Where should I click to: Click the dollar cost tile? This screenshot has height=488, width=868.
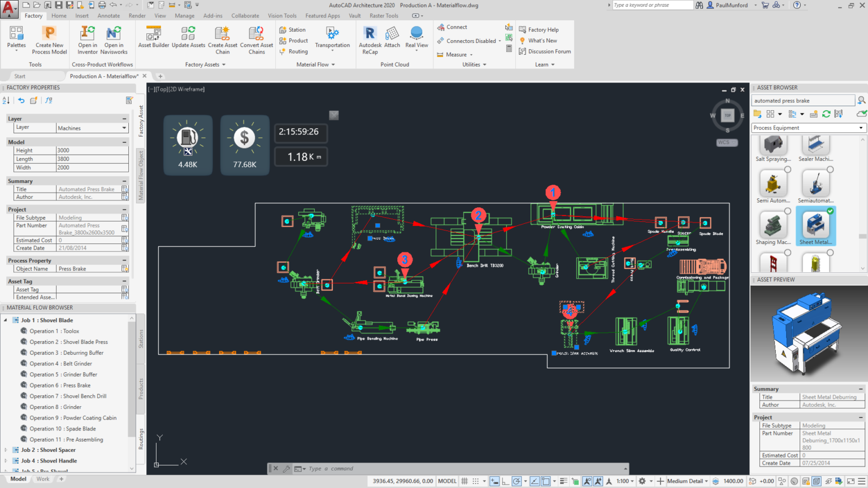245,145
